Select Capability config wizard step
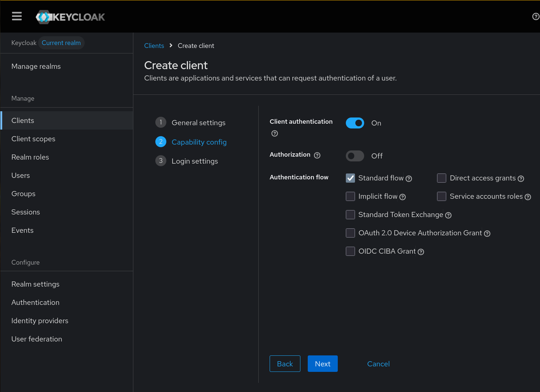 tap(191, 142)
